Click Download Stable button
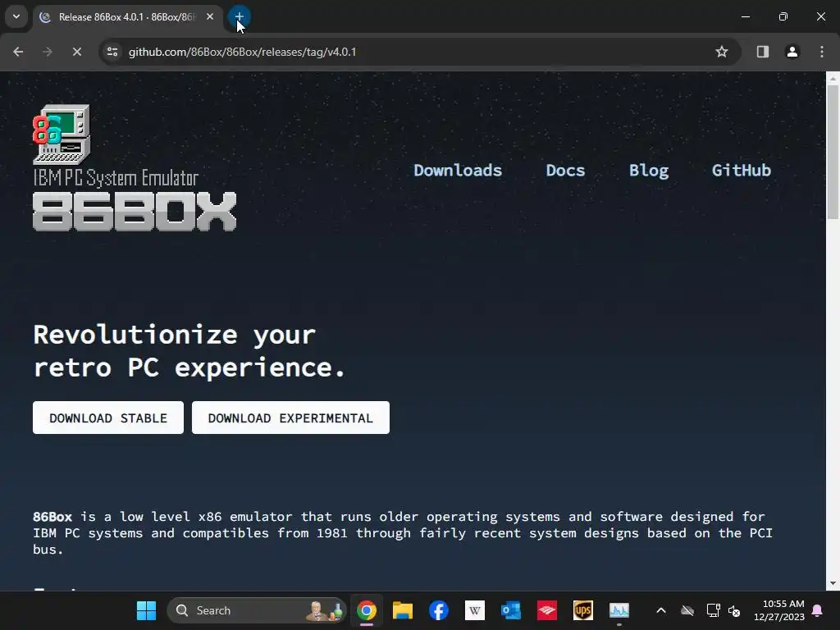This screenshot has width=840, height=630. coord(108,418)
